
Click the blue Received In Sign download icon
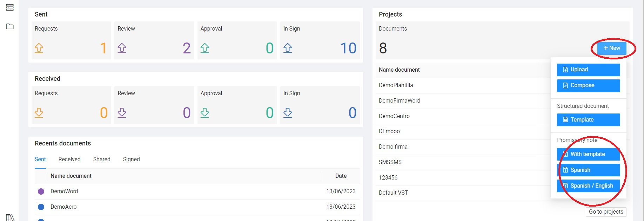pyautogui.click(x=288, y=113)
